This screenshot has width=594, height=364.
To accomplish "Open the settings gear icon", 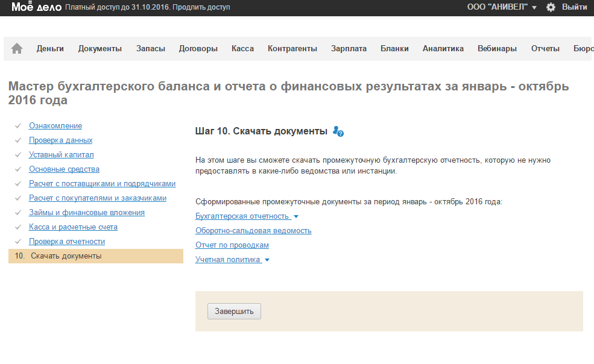I will tap(550, 7).
